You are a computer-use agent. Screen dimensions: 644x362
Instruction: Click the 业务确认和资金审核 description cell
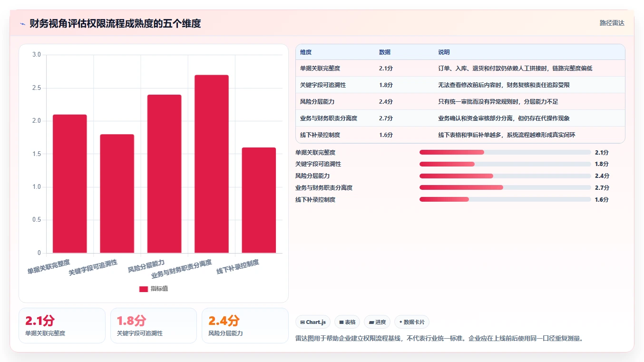point(529,118)
